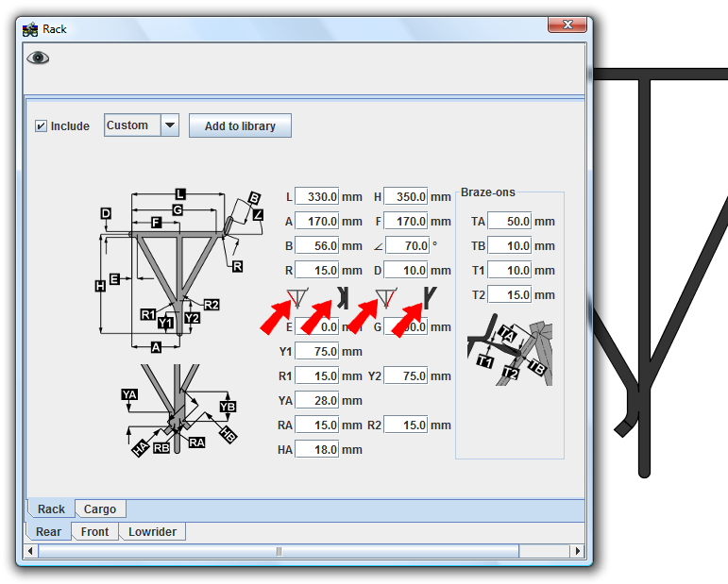This screenshot has width=728, height=584.
Task: Click the Y2 field showing 75.0
Action: 405,376
